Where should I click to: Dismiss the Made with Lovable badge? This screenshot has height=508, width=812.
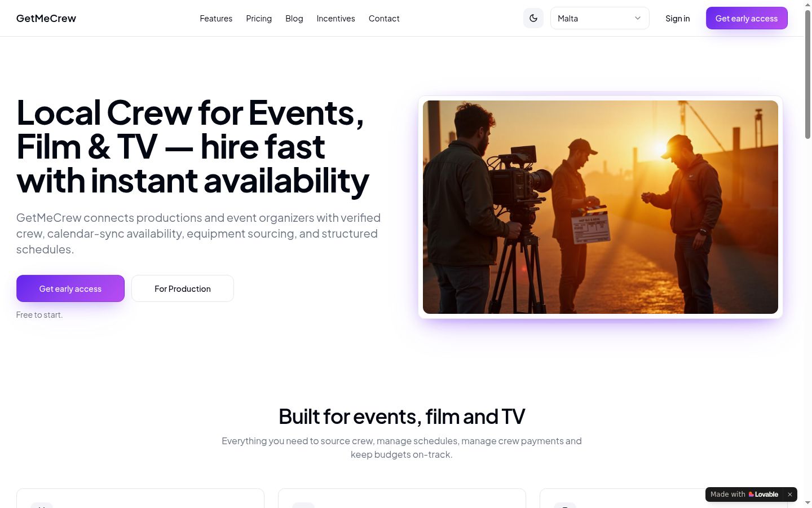pyautogui.click(x=790, y=494)
